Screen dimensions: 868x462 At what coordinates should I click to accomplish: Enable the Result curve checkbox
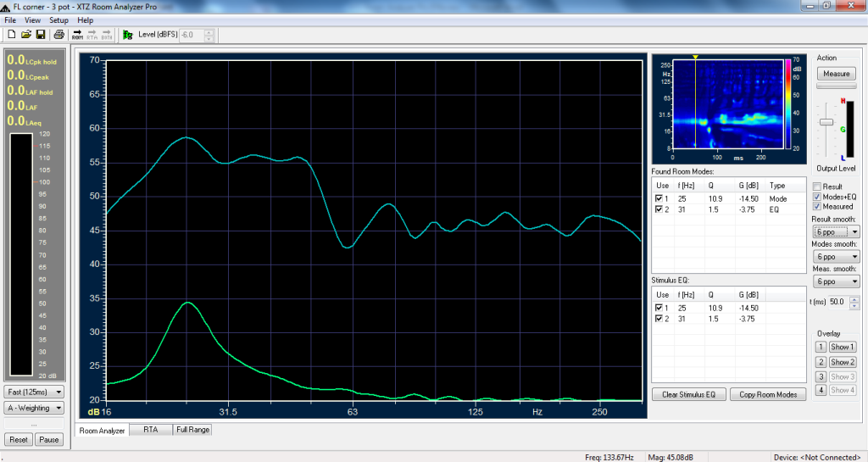(x=816, y=186)
